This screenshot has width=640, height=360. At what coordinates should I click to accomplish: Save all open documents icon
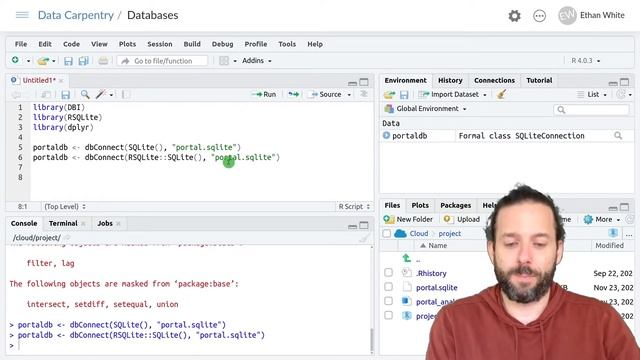[83, 61]
